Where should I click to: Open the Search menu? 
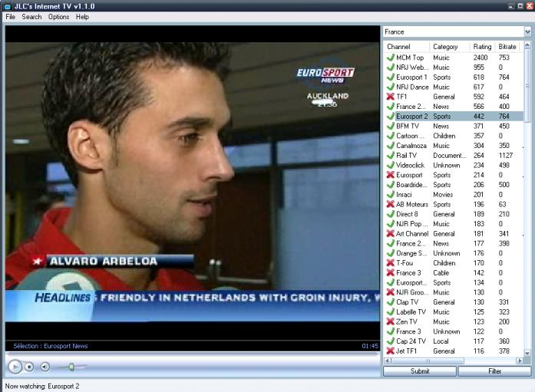[x=31, y=17]
